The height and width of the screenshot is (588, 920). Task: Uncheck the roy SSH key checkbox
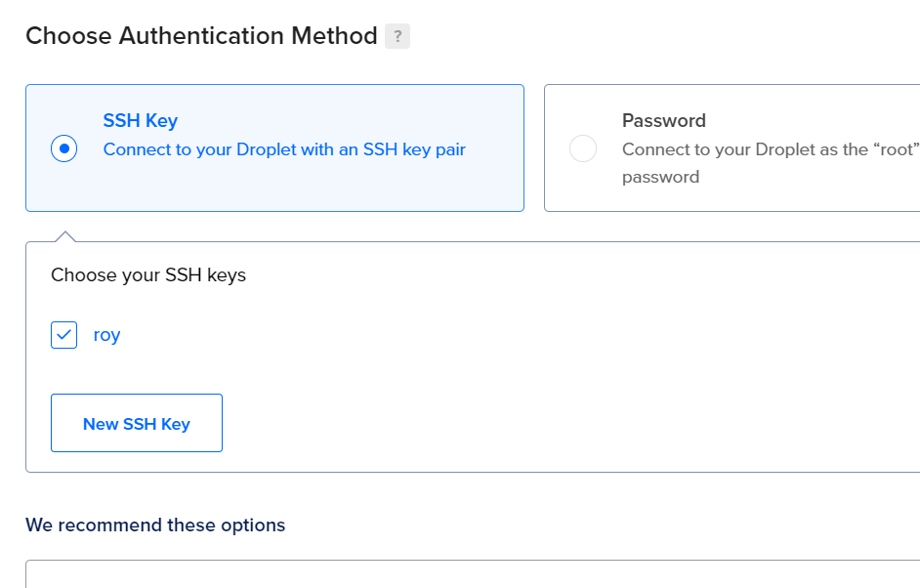[x=64, y=335]
